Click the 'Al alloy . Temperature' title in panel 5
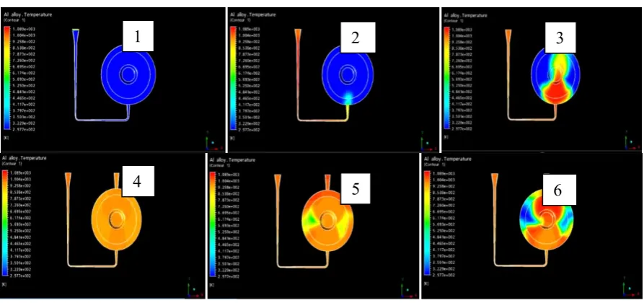This screenshot has width=644, height=303. pyautogui.click(x=233, y=159)
